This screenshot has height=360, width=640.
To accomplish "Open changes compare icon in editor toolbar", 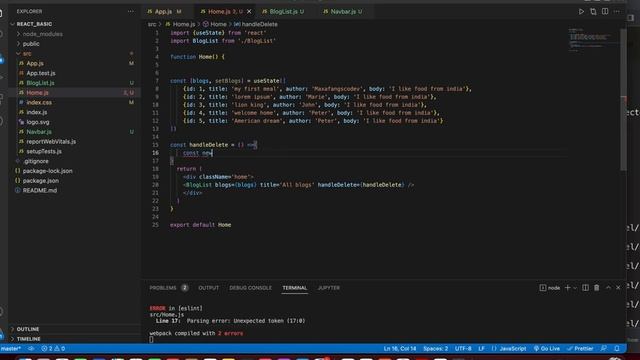I will (x=593, y=11).
